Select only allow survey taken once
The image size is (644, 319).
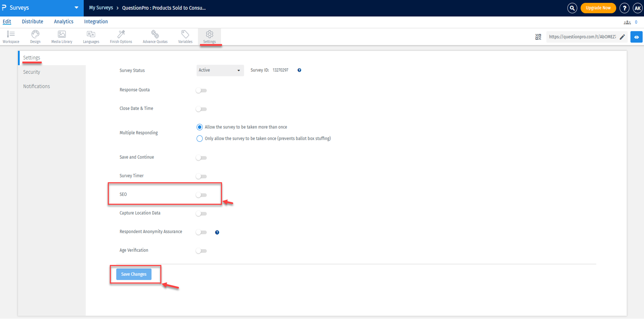[x=200, y=138]
